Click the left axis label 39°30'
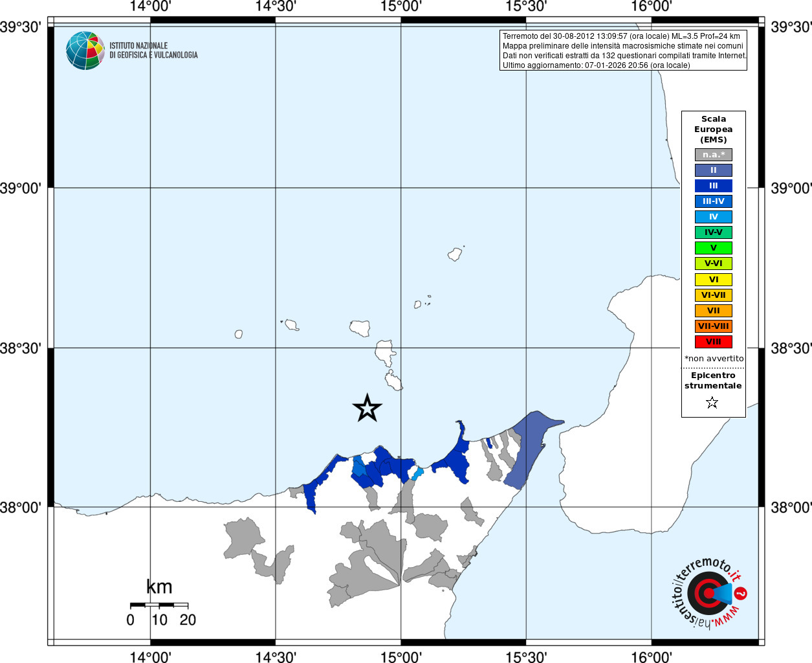 point(21,27)
